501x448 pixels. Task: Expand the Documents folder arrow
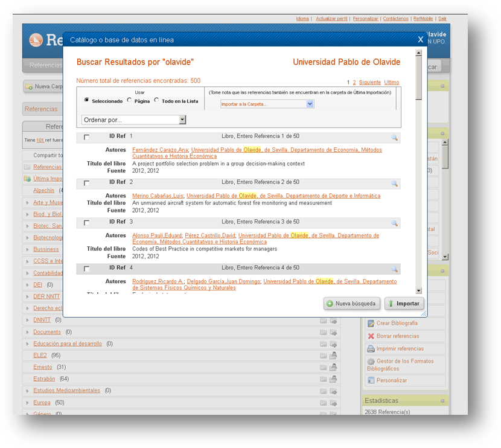point(28,332)
